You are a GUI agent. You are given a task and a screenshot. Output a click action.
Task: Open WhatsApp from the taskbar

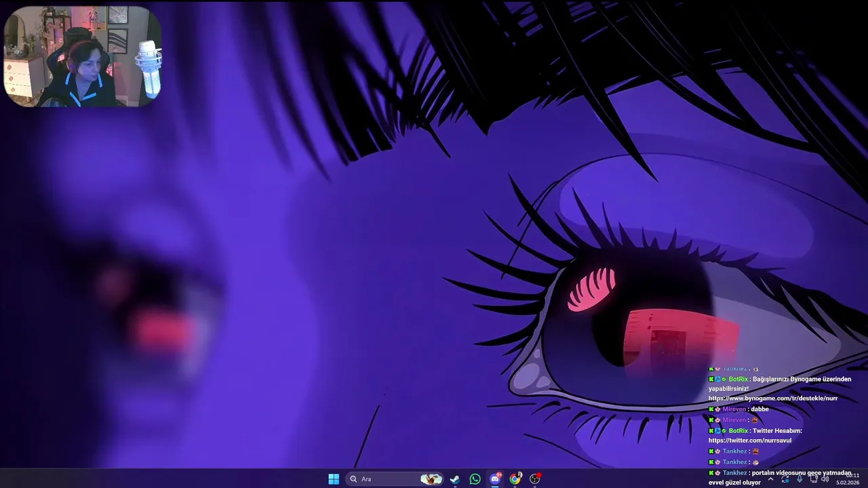coord(475,479)
